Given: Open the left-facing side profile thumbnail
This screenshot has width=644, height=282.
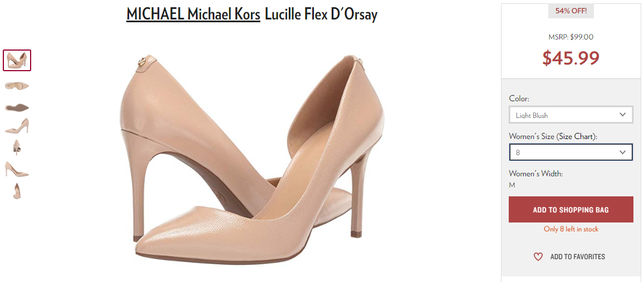Looking at the screenshot, I should [17, 126].
